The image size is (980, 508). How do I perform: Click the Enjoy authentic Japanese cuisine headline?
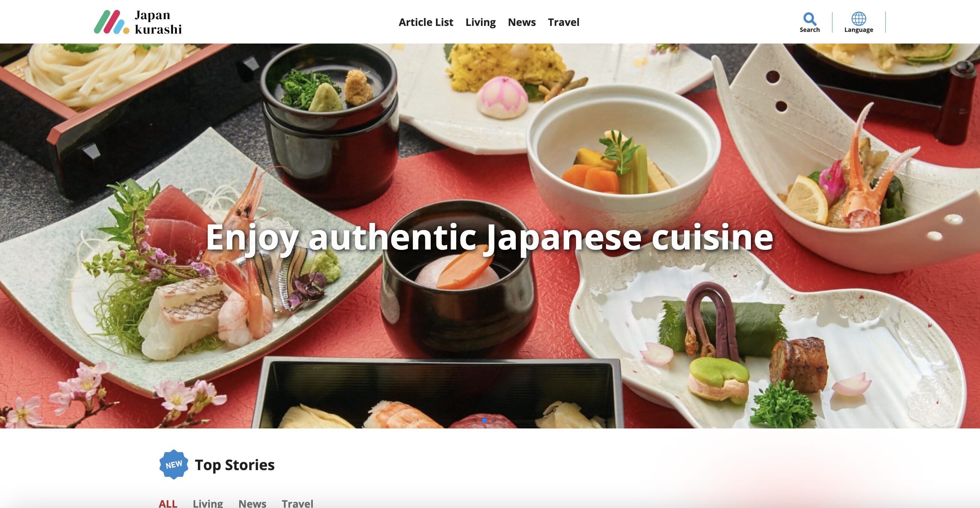[490, 236]
